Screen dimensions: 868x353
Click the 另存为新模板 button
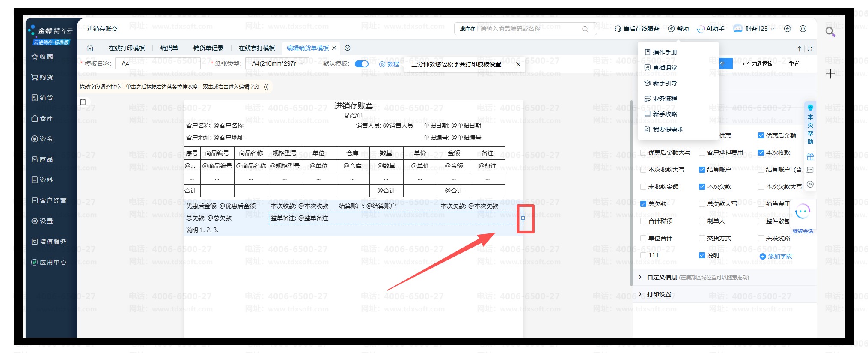(757, 63)
